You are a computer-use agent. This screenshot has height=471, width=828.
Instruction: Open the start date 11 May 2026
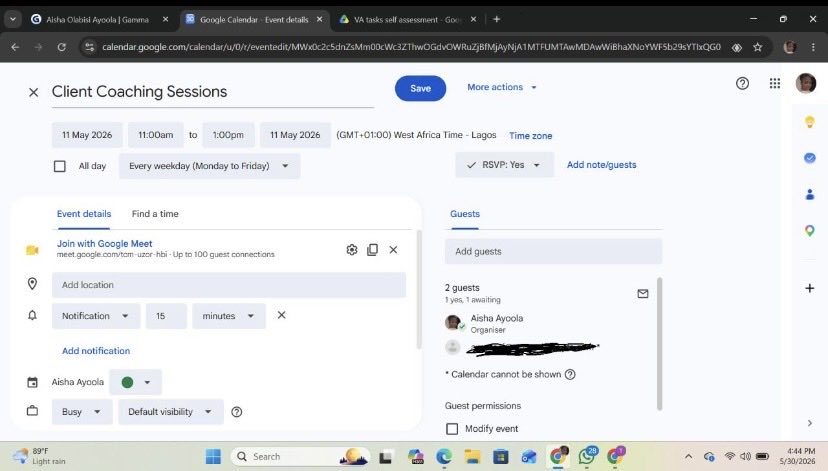87,135
